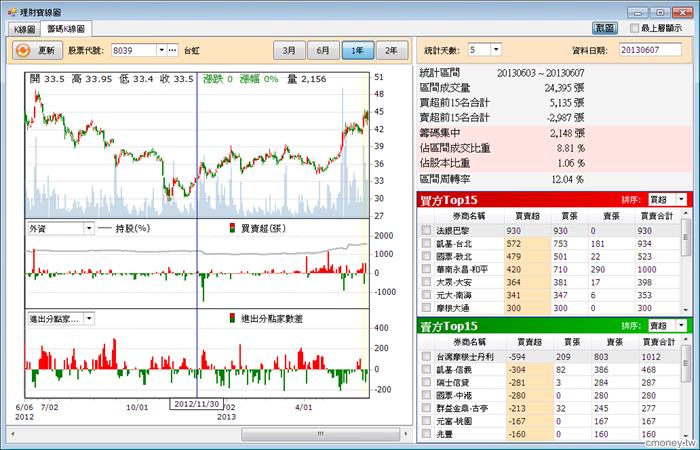Tick the checkbox for 國票-敦北
This screenshot has width=700, height=450.
pos(427,256)
